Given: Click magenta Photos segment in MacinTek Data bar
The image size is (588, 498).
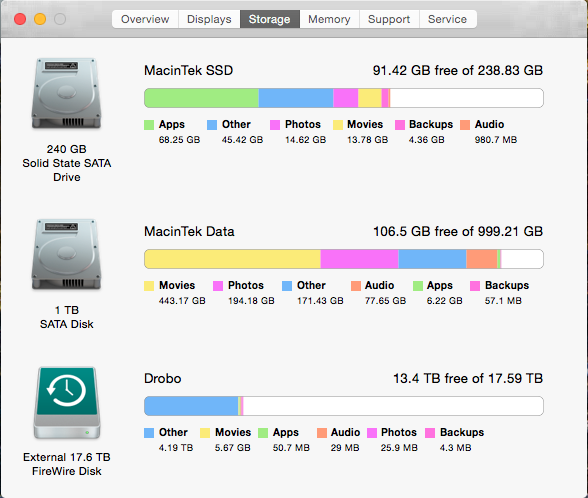Looking at the screenshot, I should 359,259.
